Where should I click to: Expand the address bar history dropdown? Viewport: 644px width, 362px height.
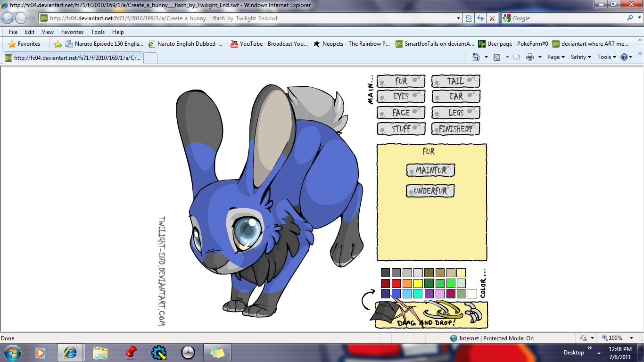click(459, 18)
